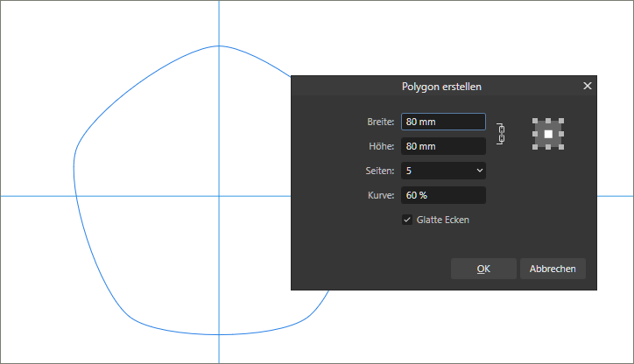Toggle the Glatte Ecken checkbox

[x=407, y=220]
